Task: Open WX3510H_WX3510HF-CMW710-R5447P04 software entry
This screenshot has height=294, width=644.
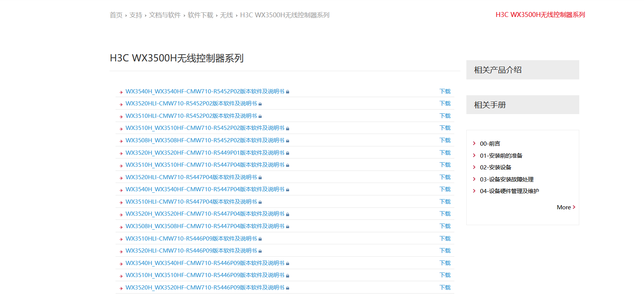Action: pyautogui.click(x=205, y=165)
